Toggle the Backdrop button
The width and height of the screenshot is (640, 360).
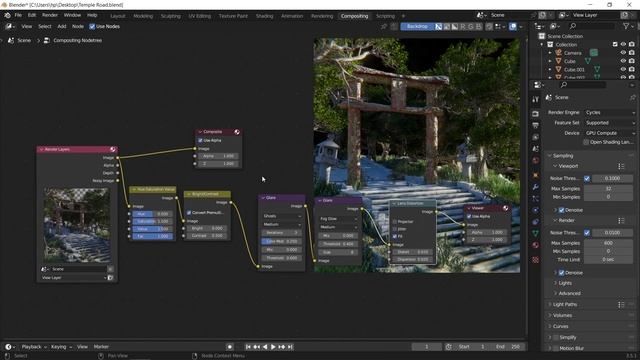417,27
